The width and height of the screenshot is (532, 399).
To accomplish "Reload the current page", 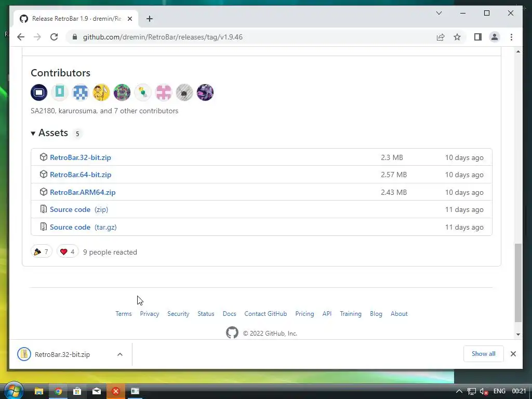I will tap(54, 37).
